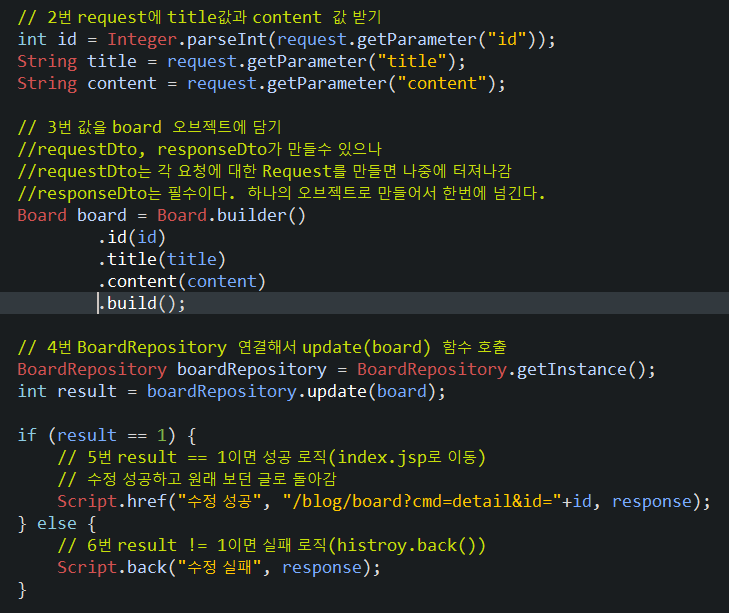Click 'back' in the Script.back call
The width and height of the screenshot is (729, 613).
tap(146, 567)
